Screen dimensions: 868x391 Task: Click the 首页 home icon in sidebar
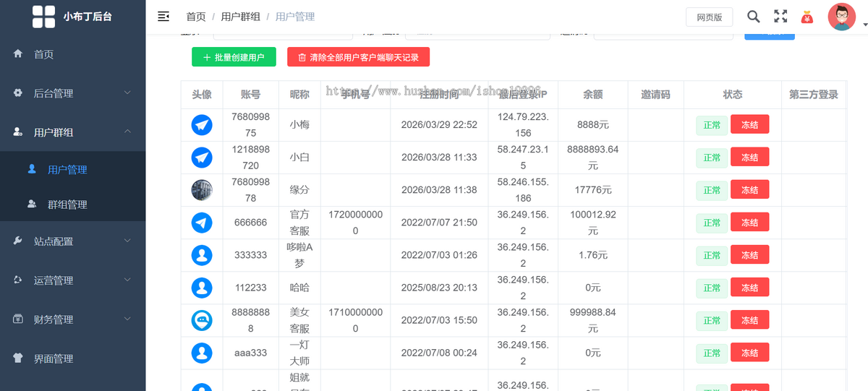click(x=17, y=54)
